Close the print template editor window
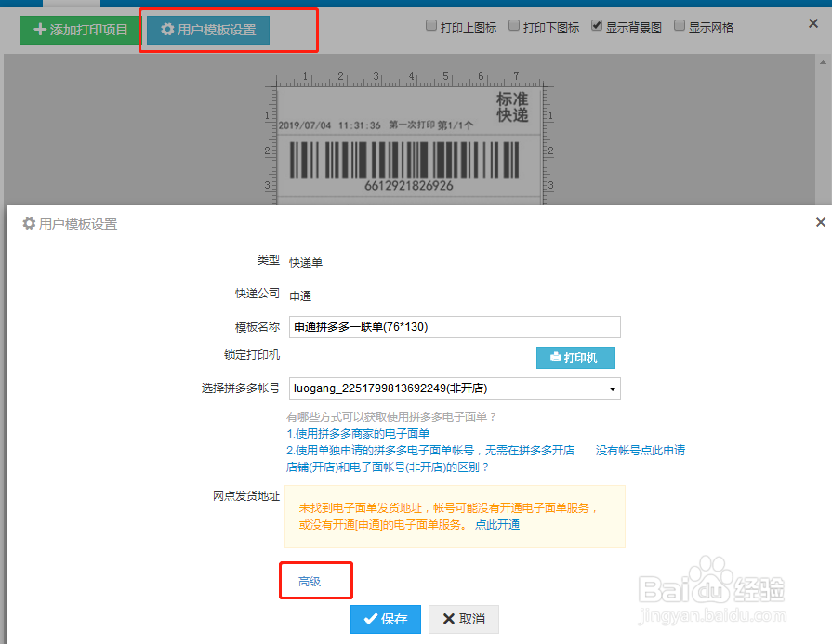This screenshot has width=832, height=644. [812, 23]
